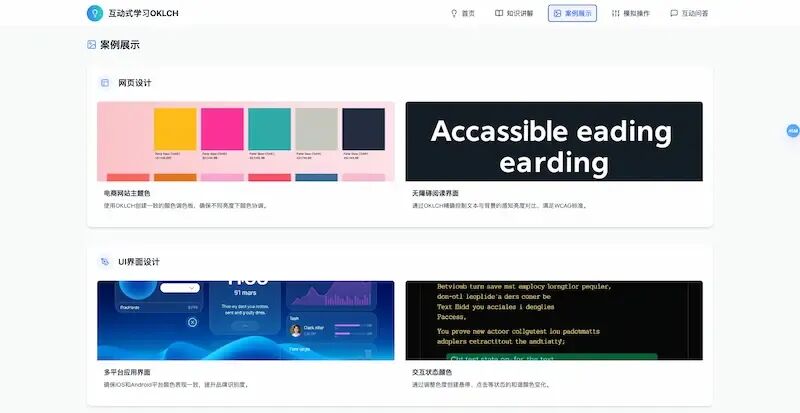Click the lightbulb logo beside 互动式学习OKLCH
The height and width of the screenshot is (413, 800).
coord(95,13)
